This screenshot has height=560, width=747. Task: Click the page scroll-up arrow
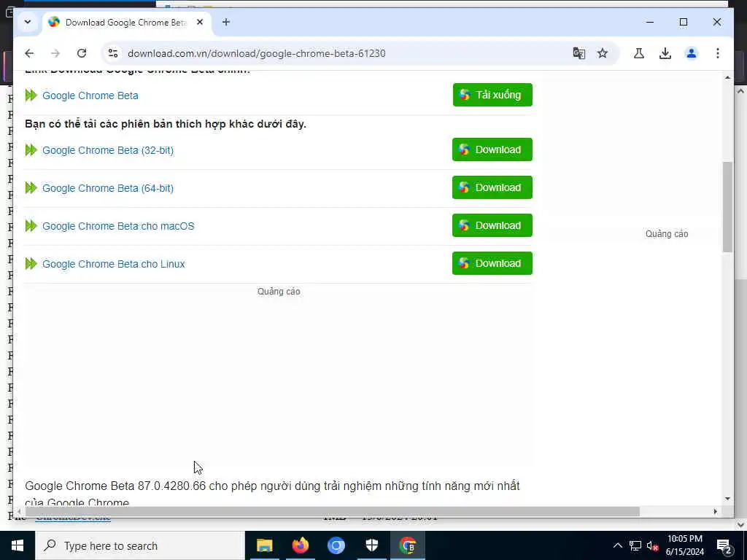click(727, 77)
